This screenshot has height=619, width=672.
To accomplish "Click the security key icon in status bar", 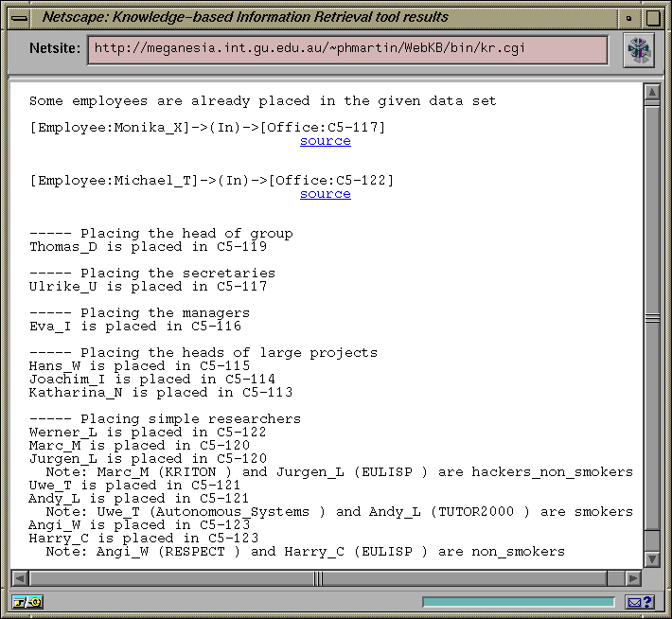I will pyautogui.click(x=27, y=602).
